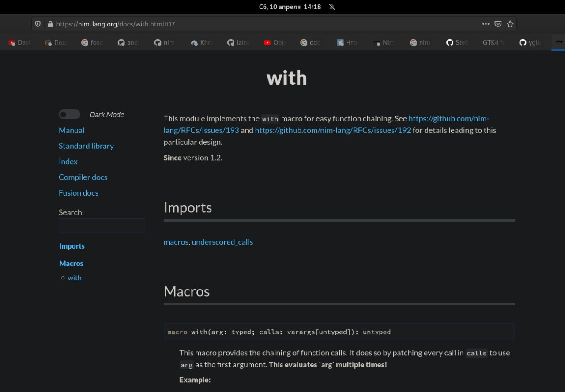
Task: Click in the docs Search field
Action: pyautogui.click(x=102, y=226)
